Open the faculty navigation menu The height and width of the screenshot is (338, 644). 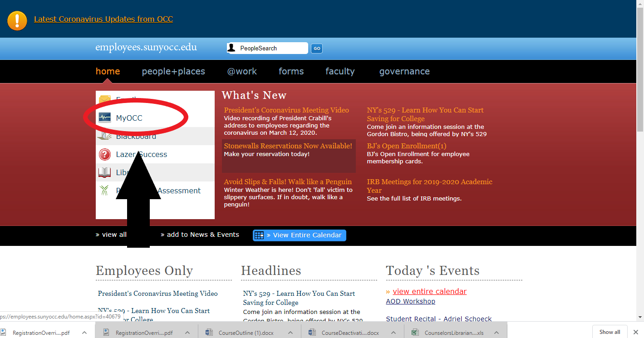pyautogui.click(x=340, y=71)
